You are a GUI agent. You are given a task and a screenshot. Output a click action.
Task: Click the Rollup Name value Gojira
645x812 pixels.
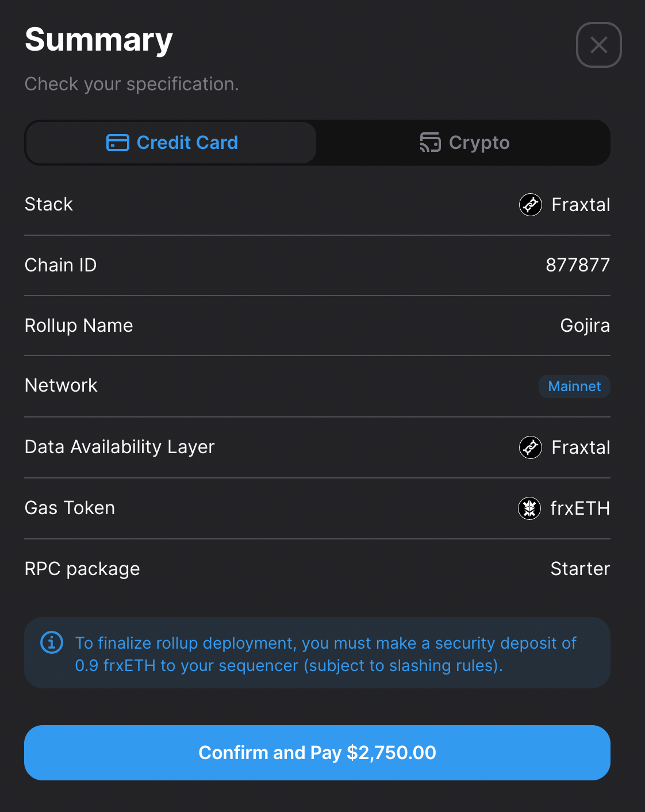[585, 325]
